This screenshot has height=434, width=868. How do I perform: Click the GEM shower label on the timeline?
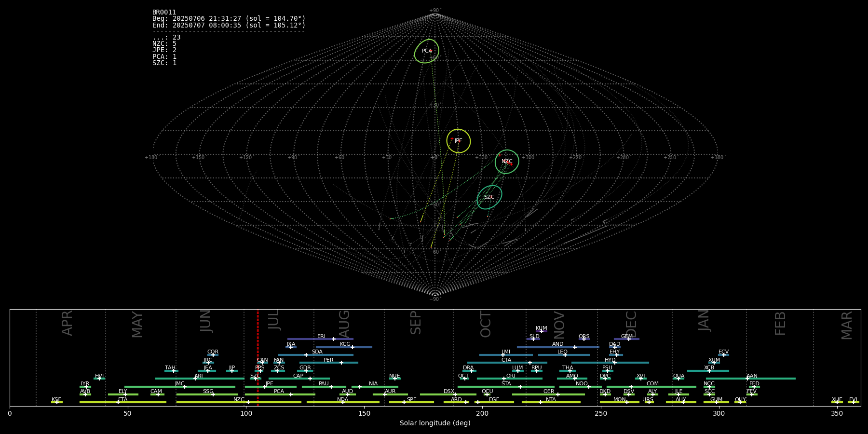click(x=627, y=337)
